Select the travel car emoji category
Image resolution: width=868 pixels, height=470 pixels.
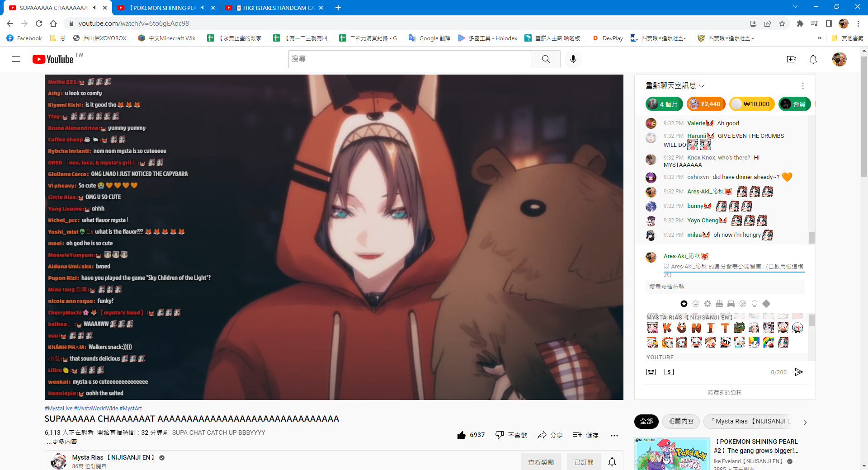731,304
